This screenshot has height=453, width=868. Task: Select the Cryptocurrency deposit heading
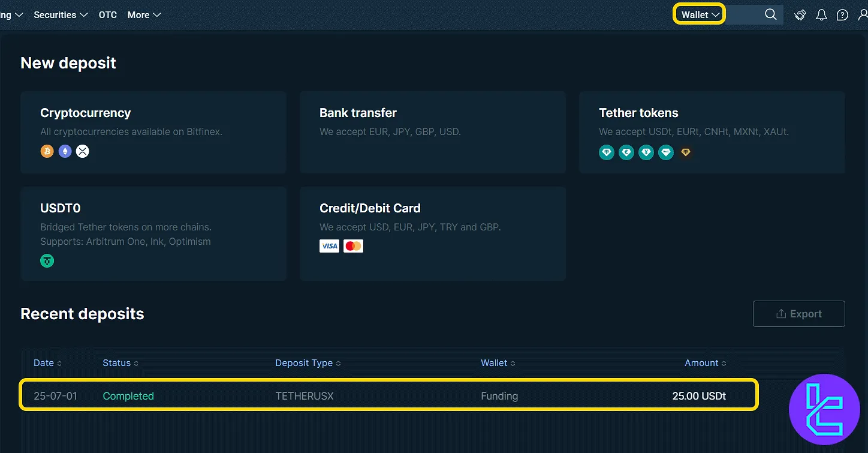click(85, 113)
